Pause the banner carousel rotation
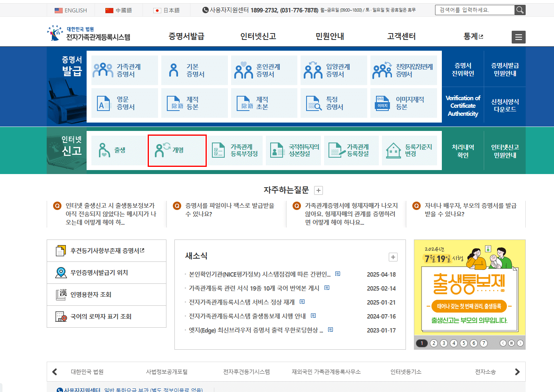This screenshot has height=392, width=554. (x=511, y=343)
